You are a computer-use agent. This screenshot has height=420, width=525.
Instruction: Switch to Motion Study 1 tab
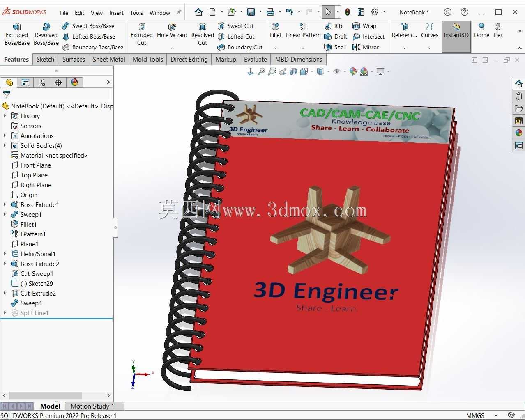pos(92,406)
